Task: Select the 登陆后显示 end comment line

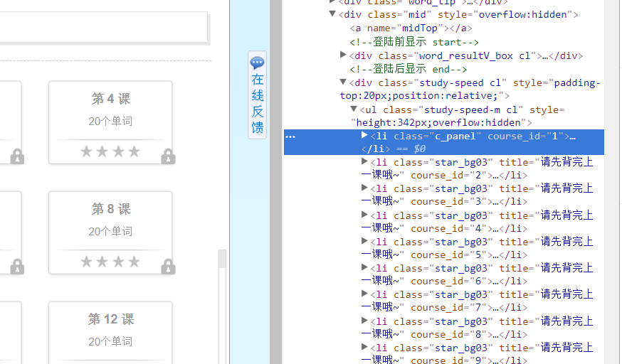Action: pos(408,69)
